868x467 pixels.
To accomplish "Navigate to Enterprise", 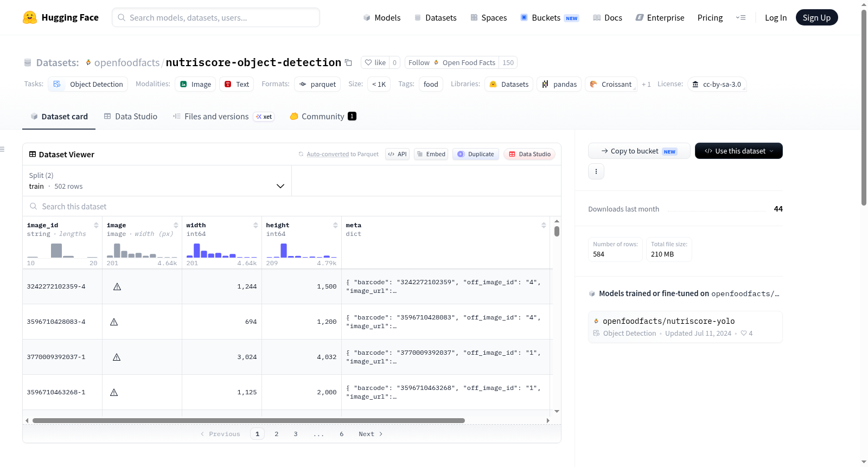I will click(660, 17).
